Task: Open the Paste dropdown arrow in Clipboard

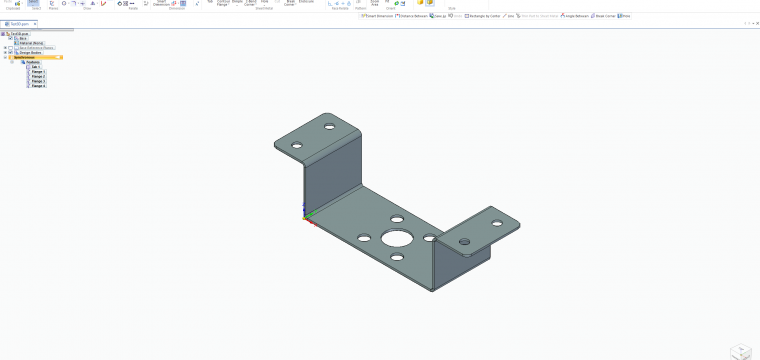Action: [x=22, y=3]
